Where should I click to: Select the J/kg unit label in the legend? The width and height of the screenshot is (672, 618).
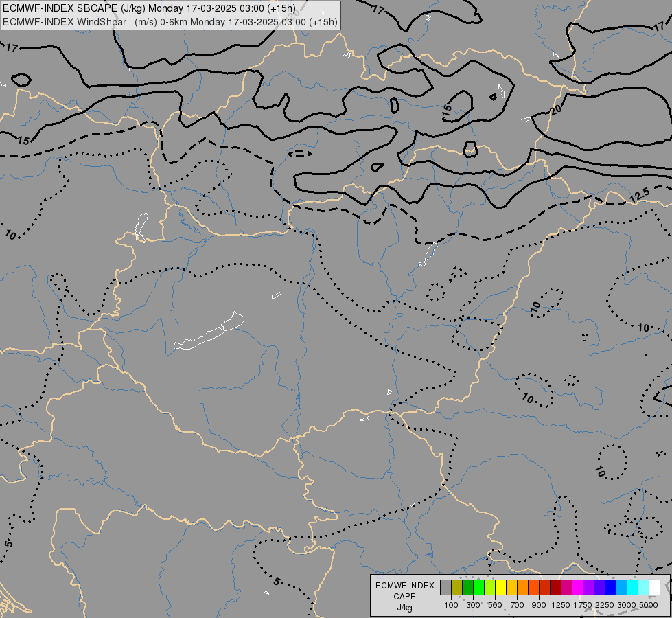[x=404, y=608]
